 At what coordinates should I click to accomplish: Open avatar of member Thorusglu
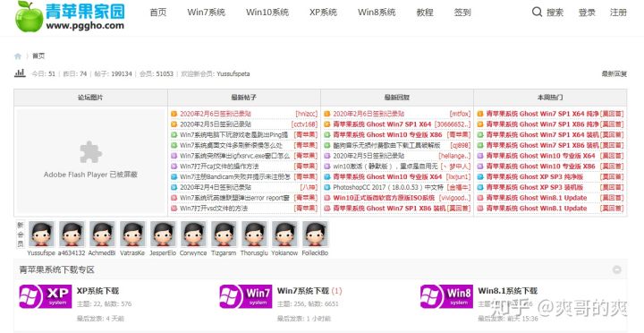click(254, 234)
